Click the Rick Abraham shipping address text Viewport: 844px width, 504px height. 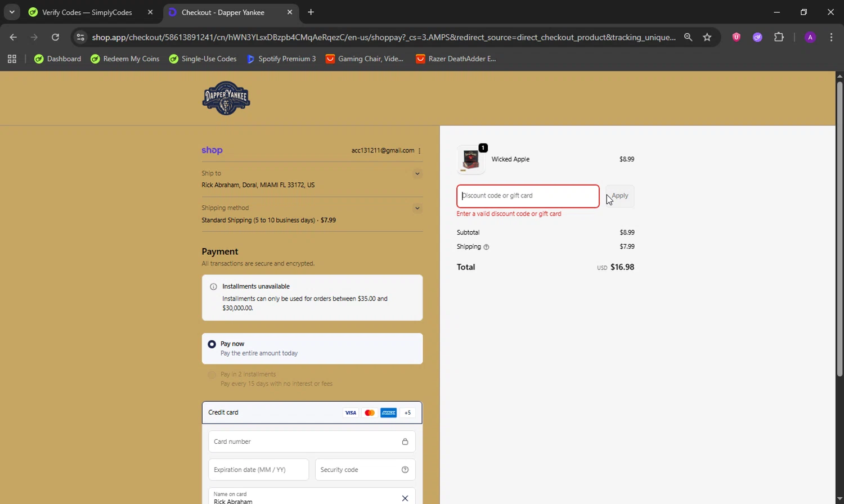pos(258,185)
